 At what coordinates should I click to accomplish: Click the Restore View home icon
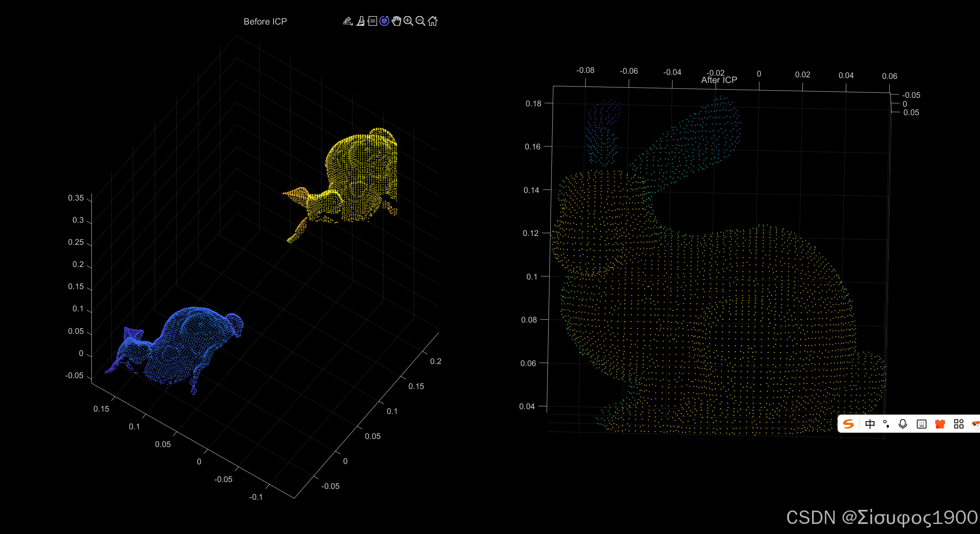click(x=433, y=21)
